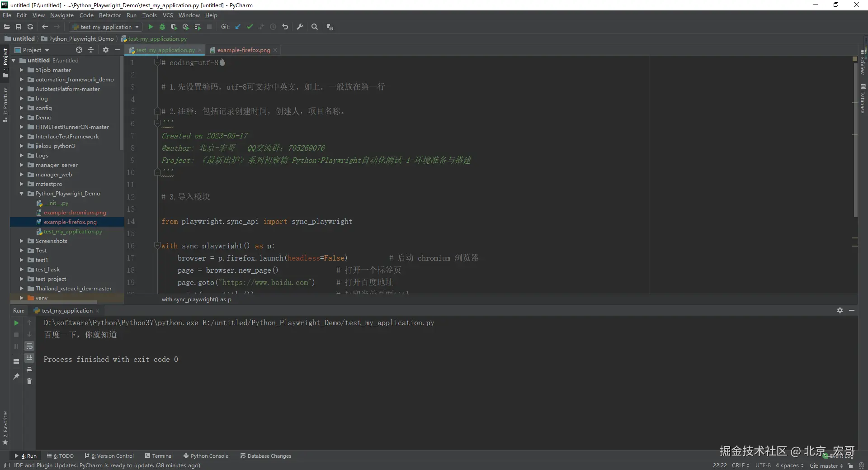Open the test_my_application run configuration dropdown
The width and height of the screenshot is (868, 470).
[x=106, y=27]
